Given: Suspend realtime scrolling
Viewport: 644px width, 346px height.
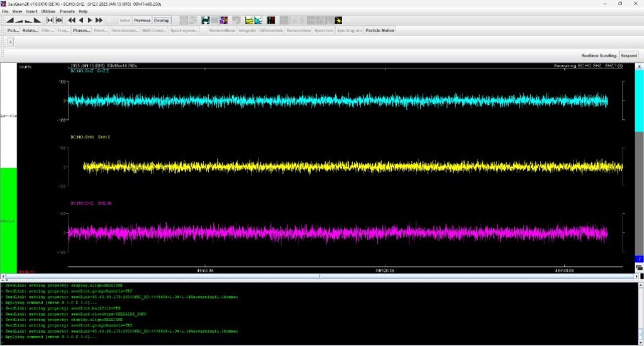Looking at the screenshot, I should click(x=628, y=55).
